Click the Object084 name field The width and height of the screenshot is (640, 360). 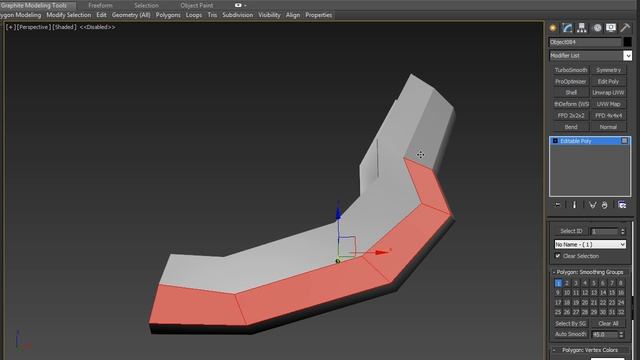[585, 42]
